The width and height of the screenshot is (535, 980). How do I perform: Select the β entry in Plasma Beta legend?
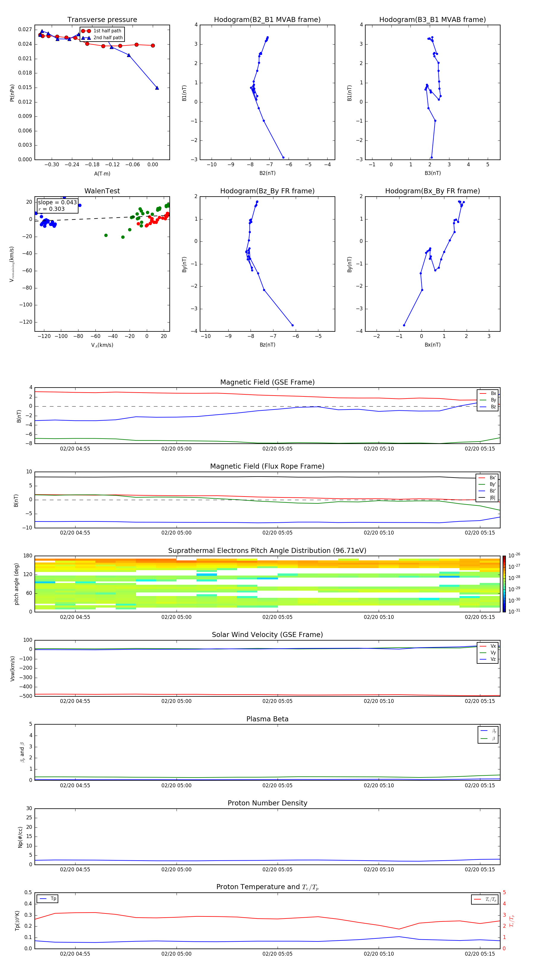488,739
